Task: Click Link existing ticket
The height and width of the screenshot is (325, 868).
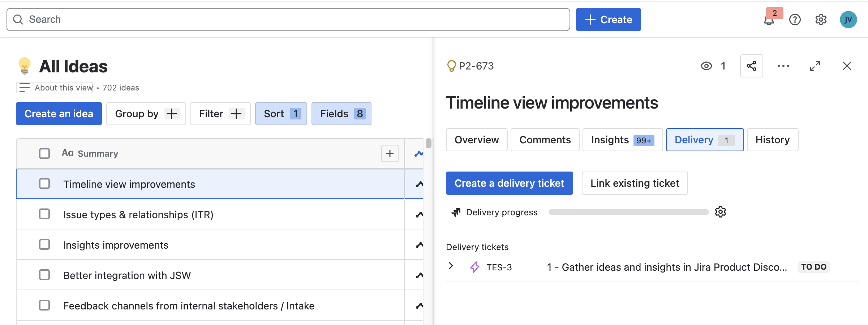Action: pos(635,183)
